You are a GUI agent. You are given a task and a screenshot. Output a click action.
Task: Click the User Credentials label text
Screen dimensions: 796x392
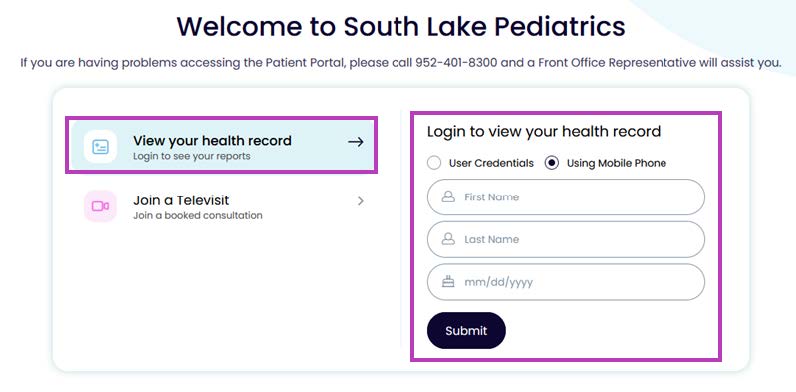click(491, 163)
